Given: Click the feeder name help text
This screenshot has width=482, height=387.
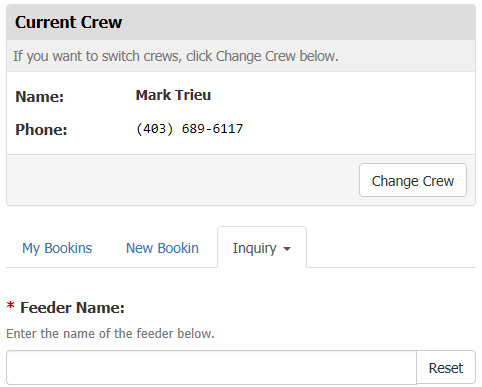Looking at the screenshot, I should (110, 333).
